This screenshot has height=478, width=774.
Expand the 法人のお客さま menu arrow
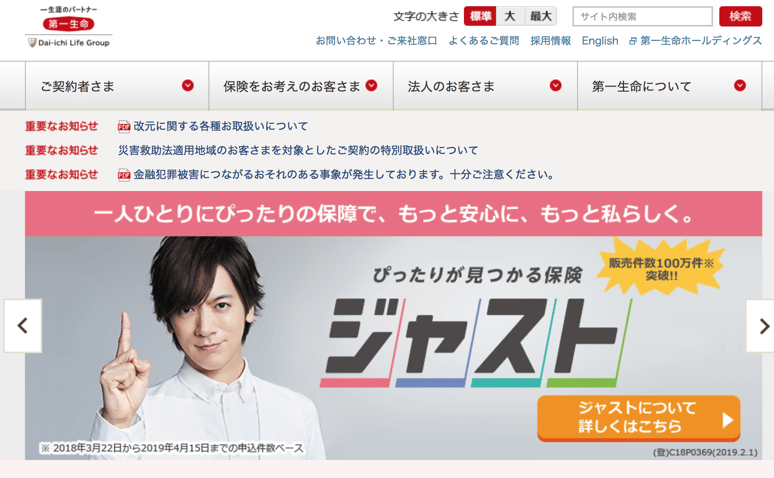tap(556, 86)
